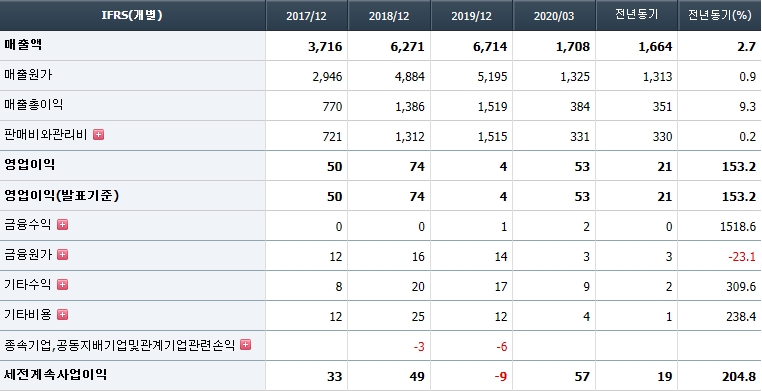Expand the 판매비와관리비 row plus icon
This screenshot has height=391, width=762.
(x=99, y=135)
